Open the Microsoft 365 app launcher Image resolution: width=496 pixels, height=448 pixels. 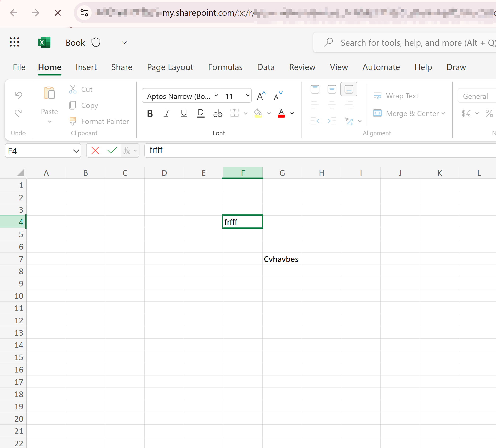click(x=14, y=42)
